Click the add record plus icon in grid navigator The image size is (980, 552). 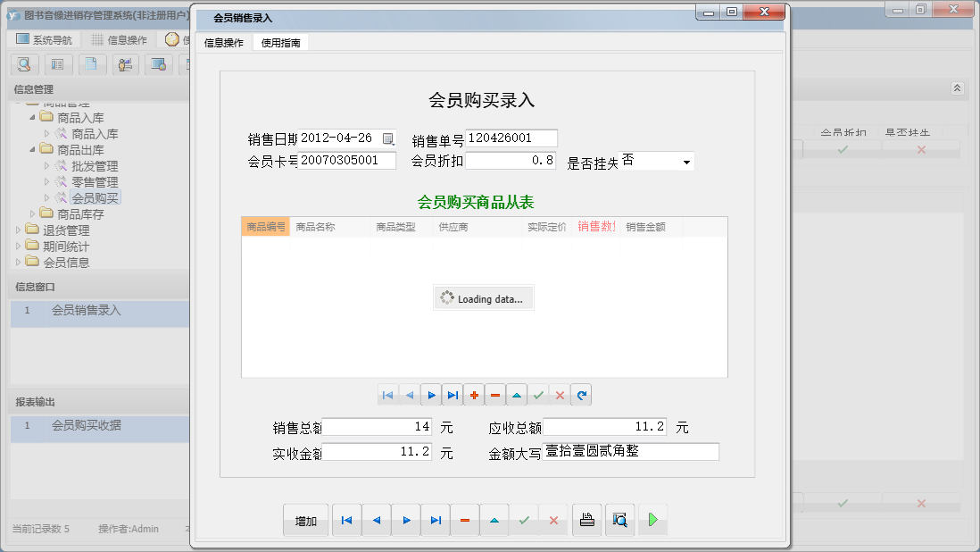[474, 394]
